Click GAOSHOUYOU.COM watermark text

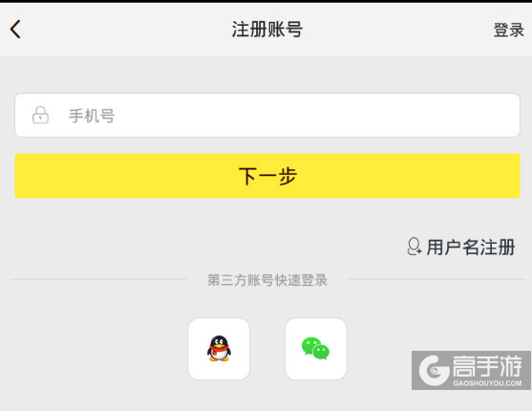[487, 383]
